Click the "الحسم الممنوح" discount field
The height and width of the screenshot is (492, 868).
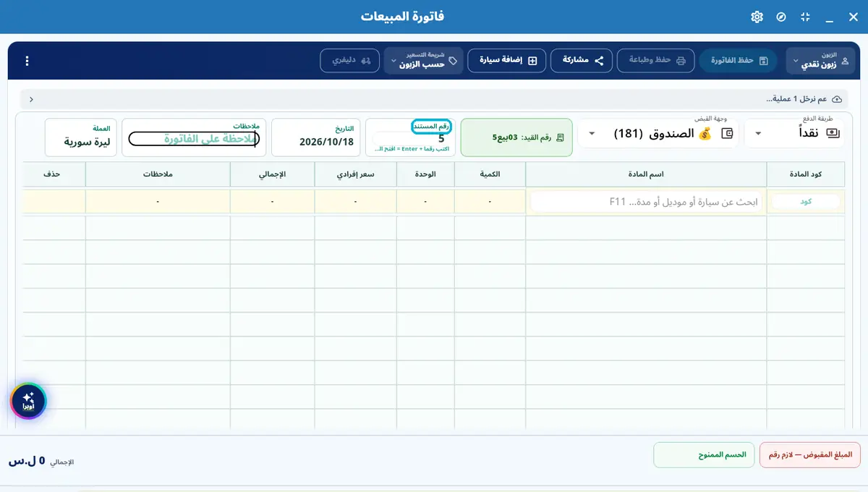703,454
